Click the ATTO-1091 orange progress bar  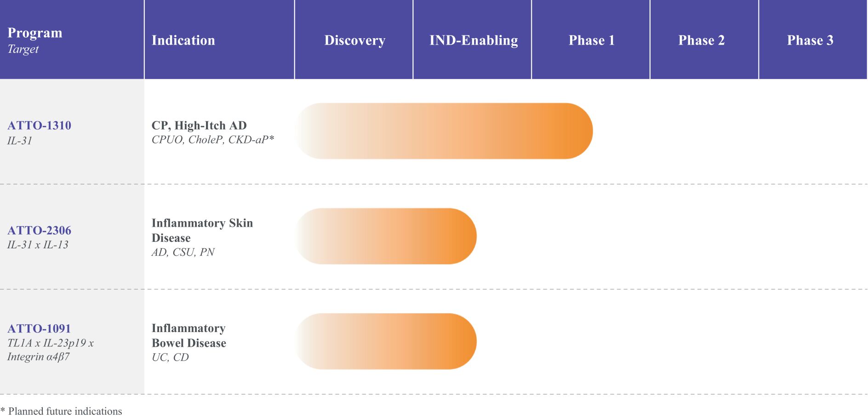[386, 342]
